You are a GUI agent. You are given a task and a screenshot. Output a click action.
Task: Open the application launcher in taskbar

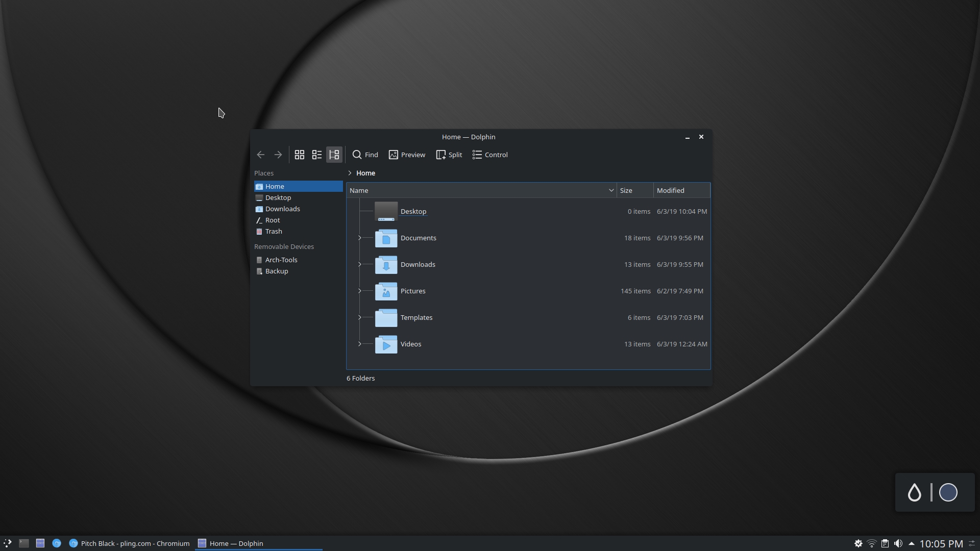8,543
